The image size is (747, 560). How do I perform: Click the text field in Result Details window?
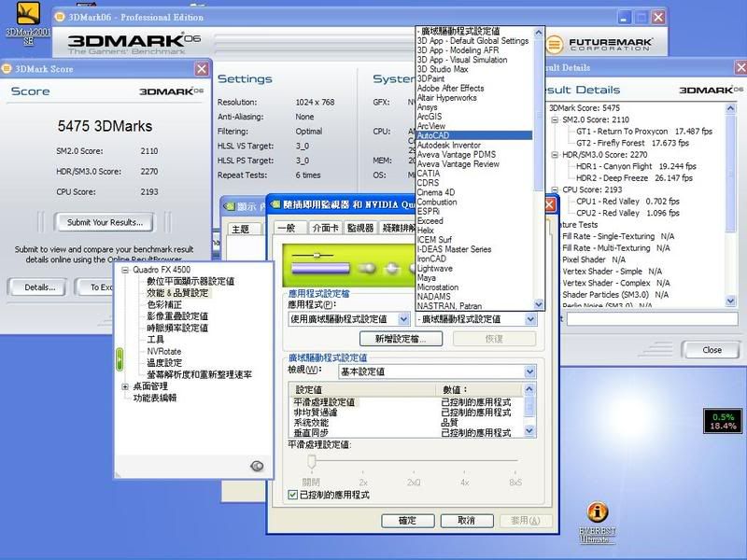click(652, 319)
